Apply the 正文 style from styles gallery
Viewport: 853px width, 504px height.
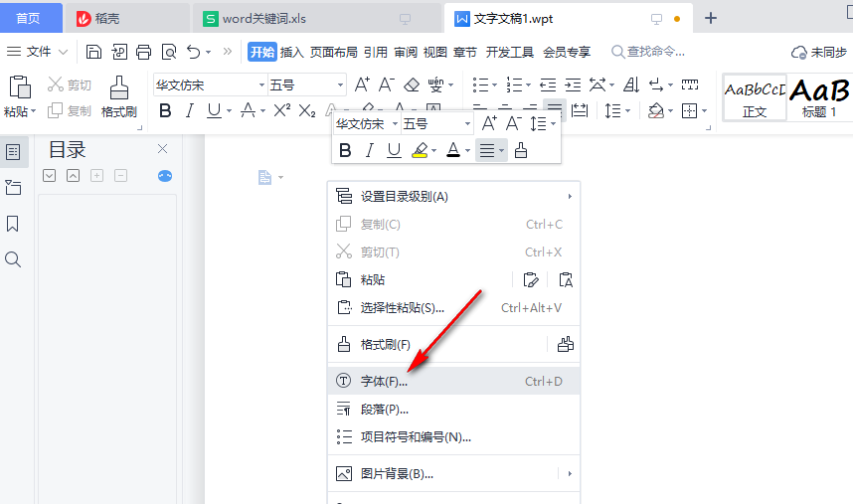click(x=755, y=97)
